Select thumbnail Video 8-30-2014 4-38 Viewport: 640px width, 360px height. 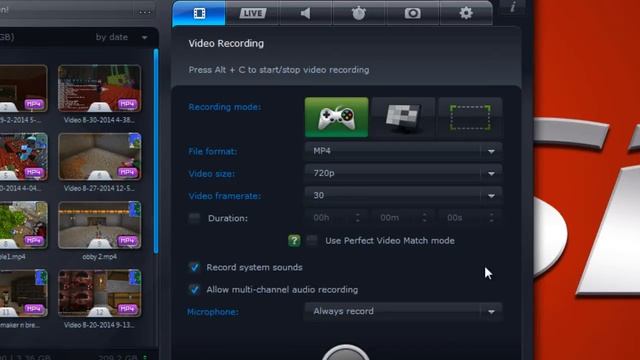click(x=100, y=88)
